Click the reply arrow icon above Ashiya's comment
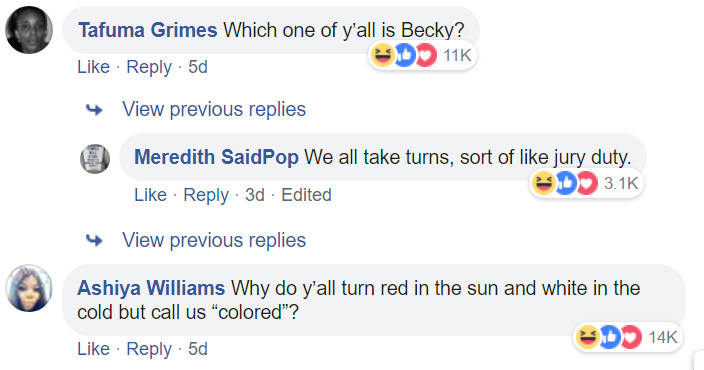 pos(94,240)
